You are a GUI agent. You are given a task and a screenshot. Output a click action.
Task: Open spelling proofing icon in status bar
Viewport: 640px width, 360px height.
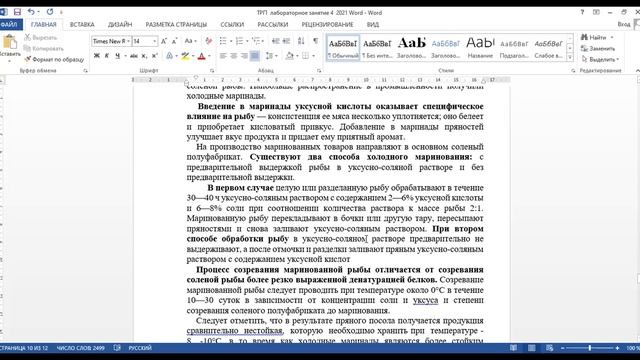117,348
